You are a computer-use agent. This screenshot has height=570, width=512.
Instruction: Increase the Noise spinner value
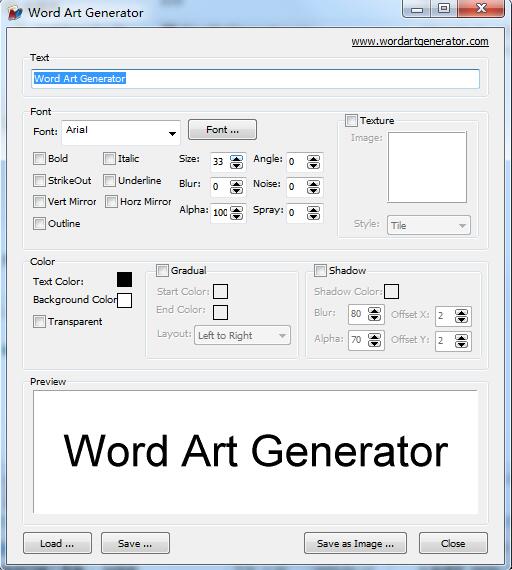tap(313, 184)
